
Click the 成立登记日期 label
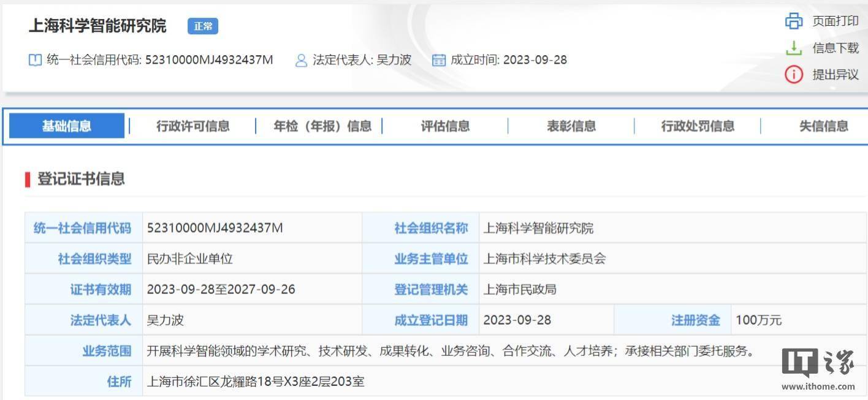click(x=431, y=320)
